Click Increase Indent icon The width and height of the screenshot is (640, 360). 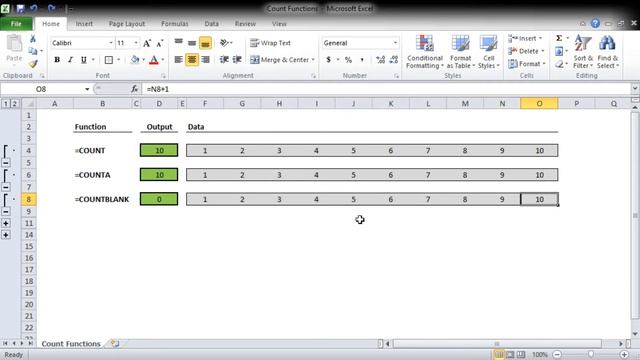click(x=237, y=60)
